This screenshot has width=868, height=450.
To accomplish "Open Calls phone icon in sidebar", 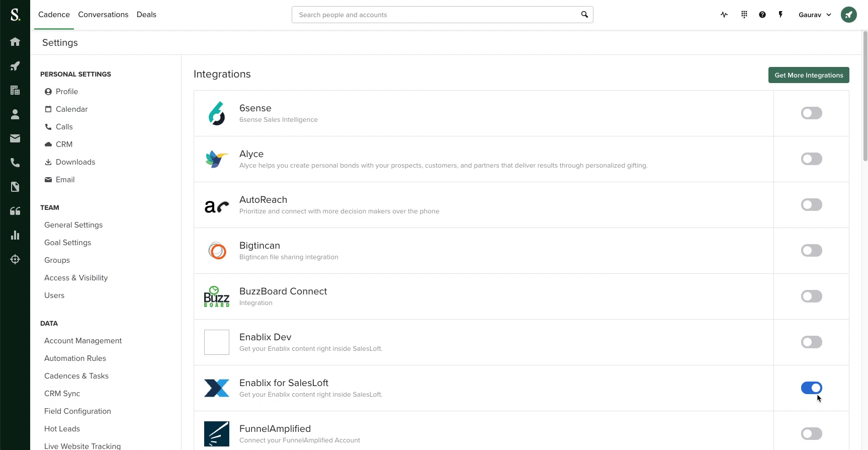I will coord(15,163).
